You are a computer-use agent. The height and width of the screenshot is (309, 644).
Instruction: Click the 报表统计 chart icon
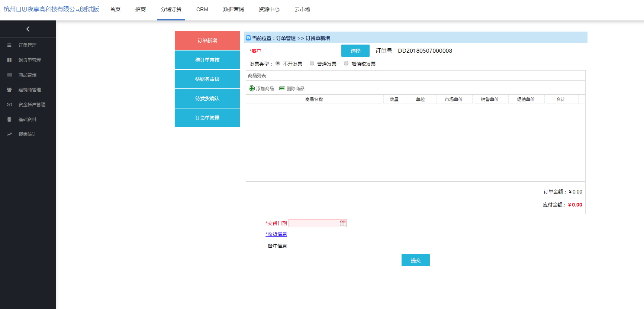coord(9,134)
